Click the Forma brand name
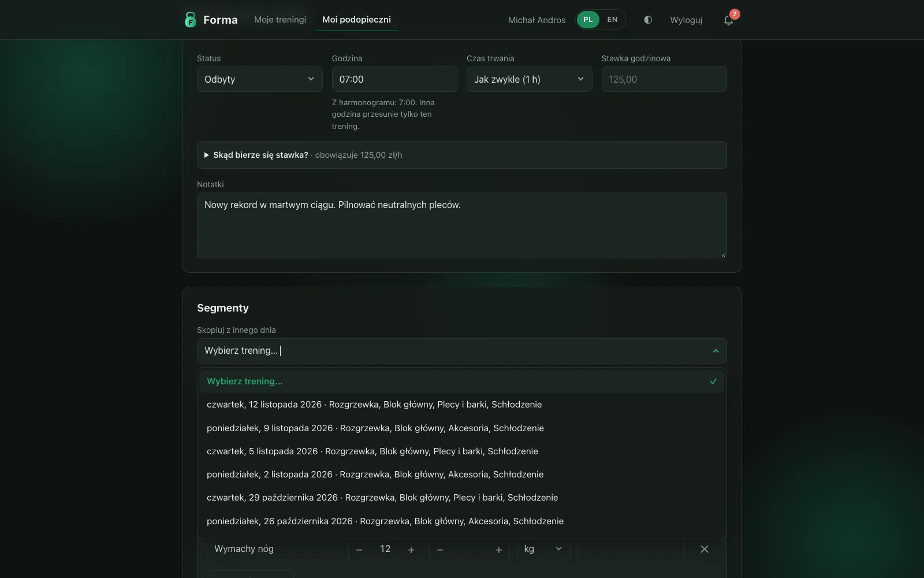Viewport: 924px width, 578px height. pyautogui.click(x=220, y=20)
